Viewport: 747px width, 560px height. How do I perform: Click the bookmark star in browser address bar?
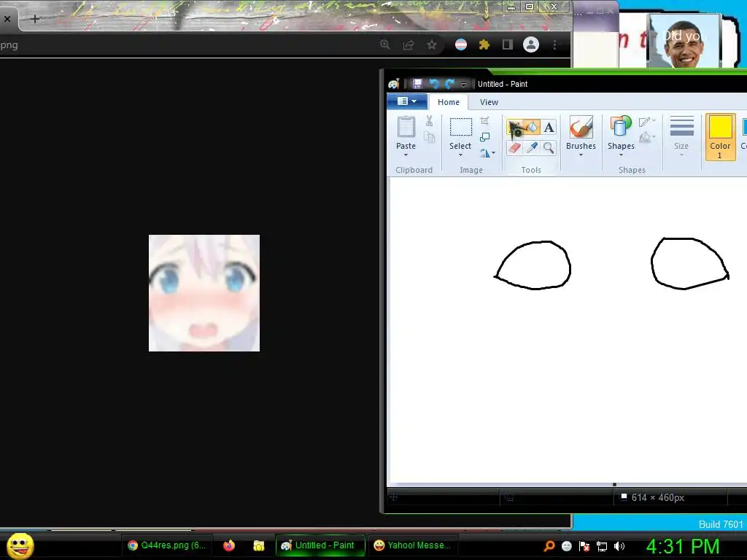point(432,44)
